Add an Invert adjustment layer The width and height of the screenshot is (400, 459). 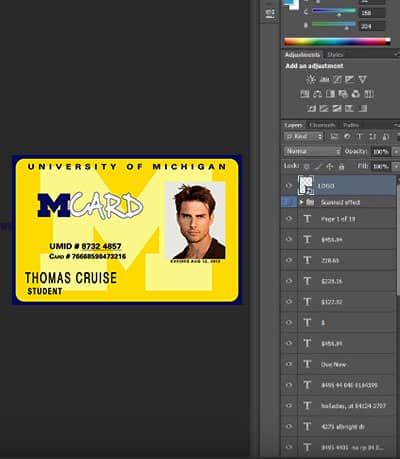click(x=311, y=108)
